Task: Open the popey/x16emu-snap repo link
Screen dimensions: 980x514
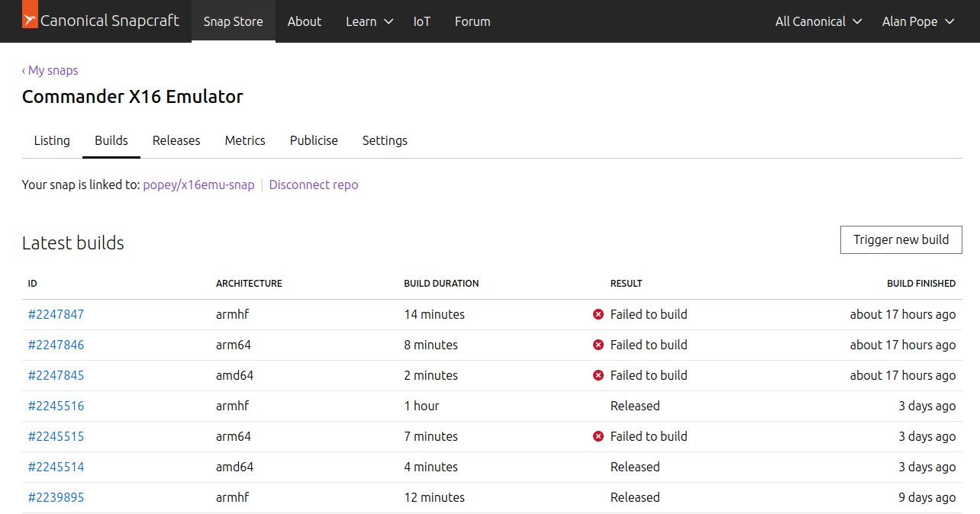Action: [198, 185]
